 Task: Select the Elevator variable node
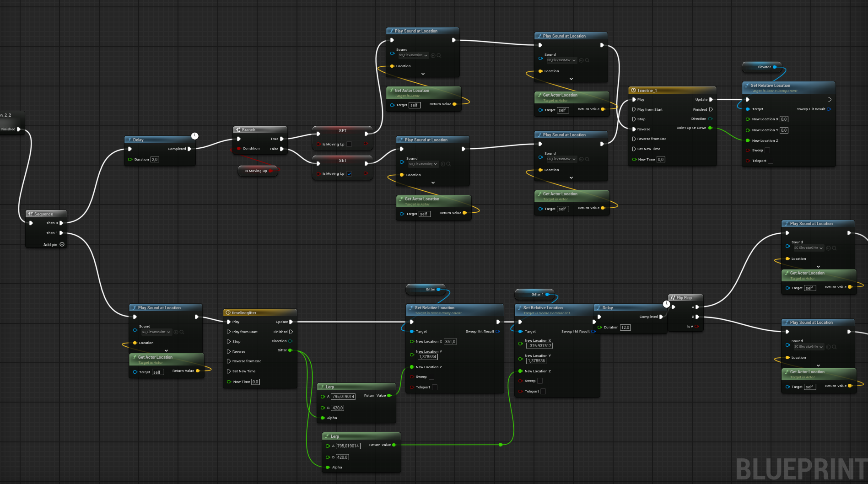[761, 67]
